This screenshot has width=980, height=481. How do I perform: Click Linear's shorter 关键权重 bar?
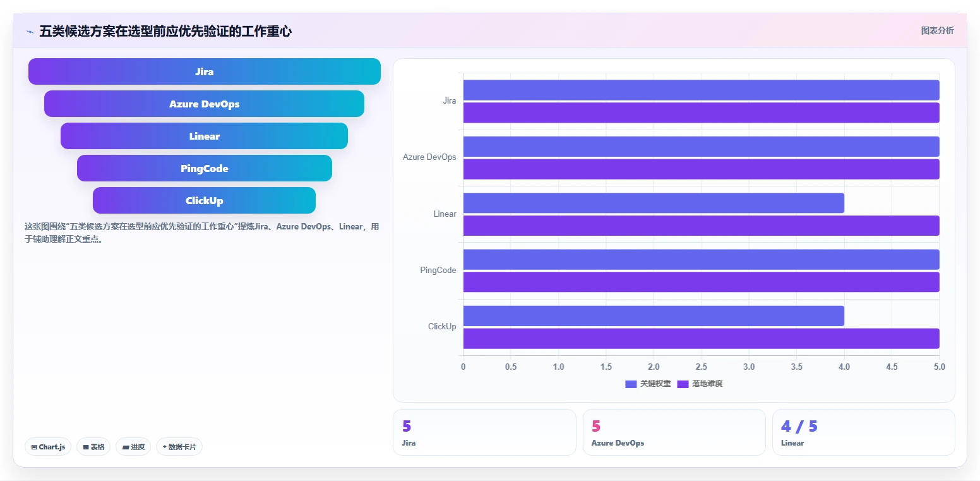(x=654, y=203)
